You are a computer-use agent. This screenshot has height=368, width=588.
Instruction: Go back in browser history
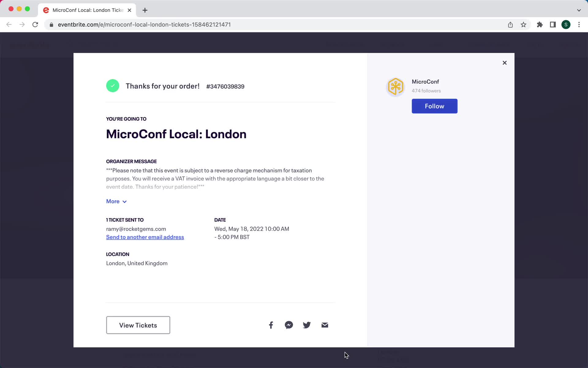tap(9, 25)
